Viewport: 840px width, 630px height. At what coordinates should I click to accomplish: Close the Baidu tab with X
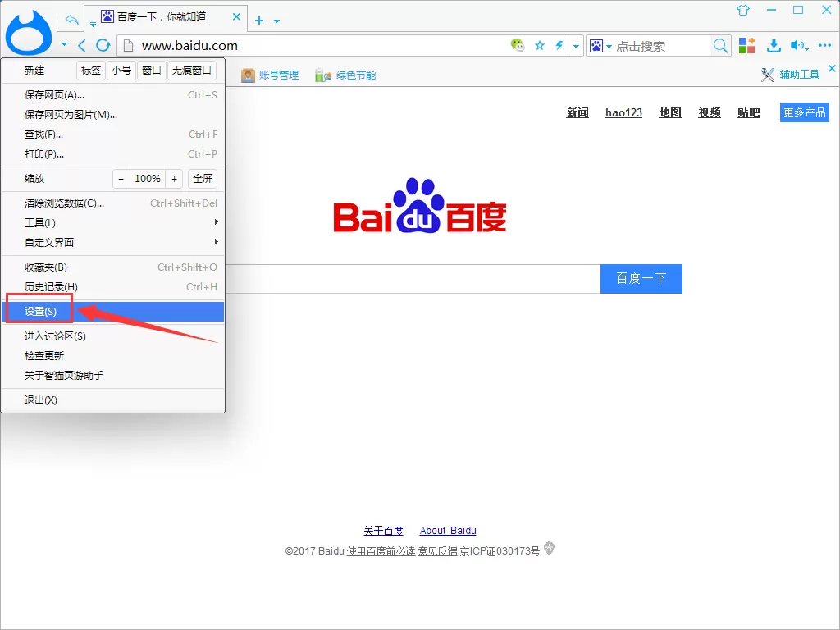pyautogui.click(x=236, y=16)
